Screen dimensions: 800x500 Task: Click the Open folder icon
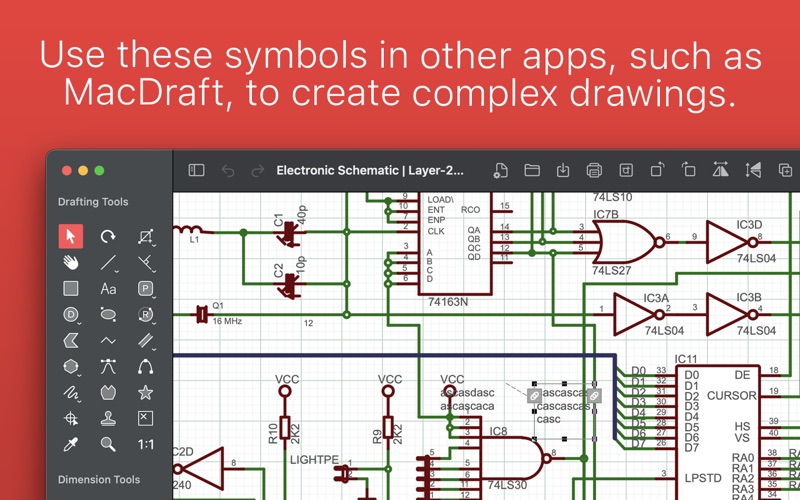[x=532, y=170]
